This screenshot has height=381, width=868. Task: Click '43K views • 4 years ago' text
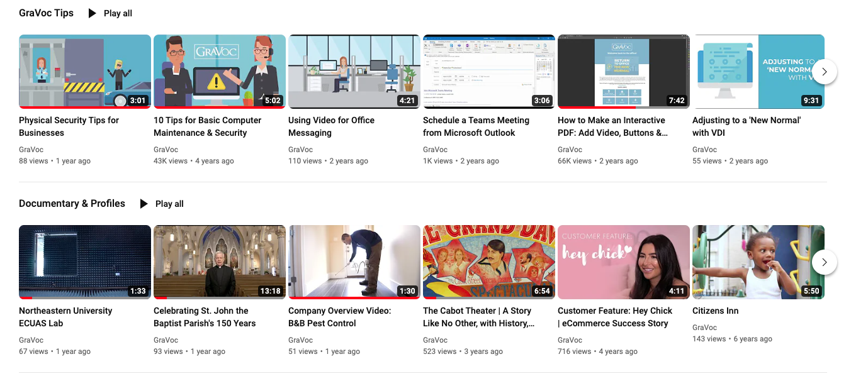pyautogui.click(x=194, y=161)
